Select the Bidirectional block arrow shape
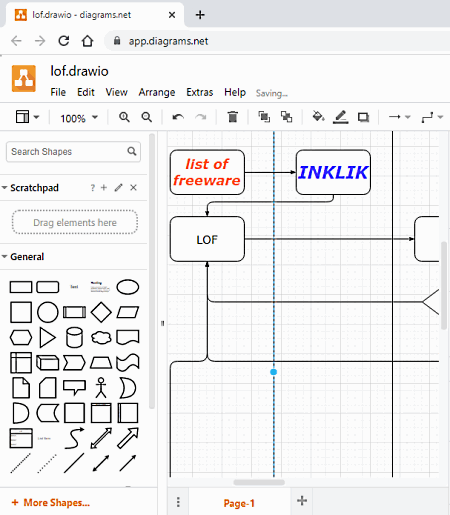 click(x=101, y=438)
